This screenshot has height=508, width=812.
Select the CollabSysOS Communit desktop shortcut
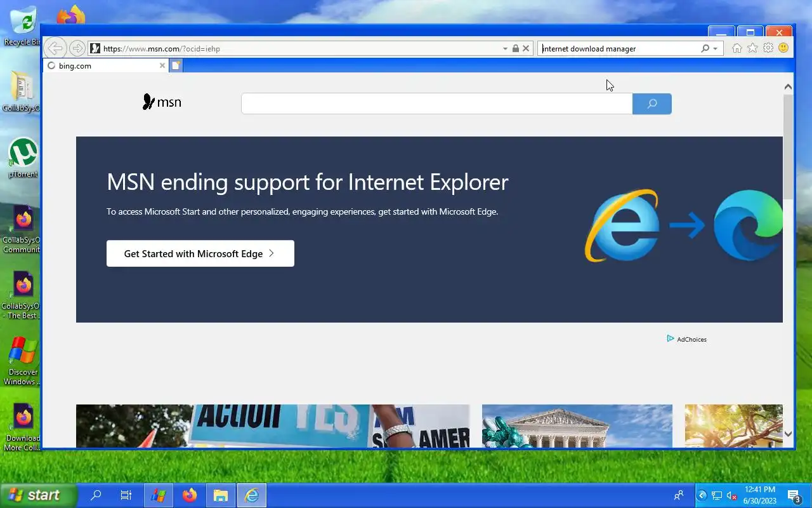coord(23,229)
